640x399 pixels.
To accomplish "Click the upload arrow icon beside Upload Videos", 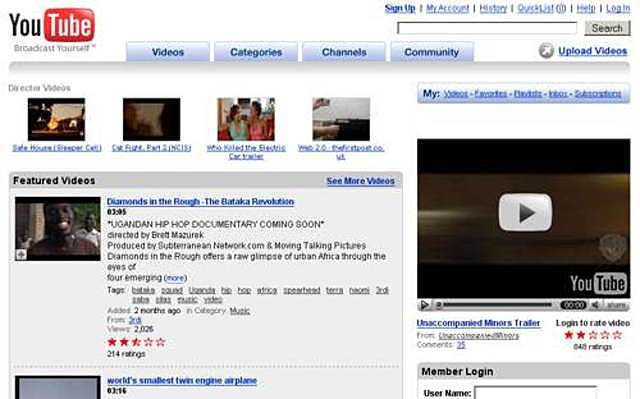I will pyautogui.click(x=546, y=51).
